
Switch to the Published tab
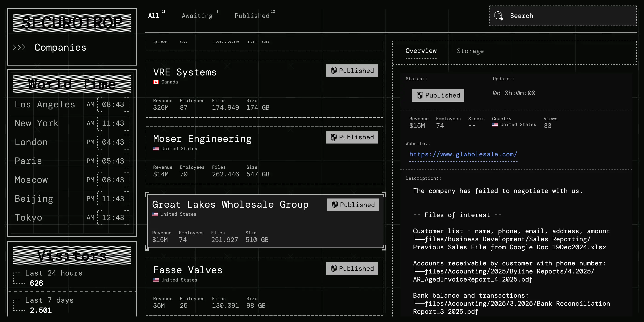tap(252, 16)
